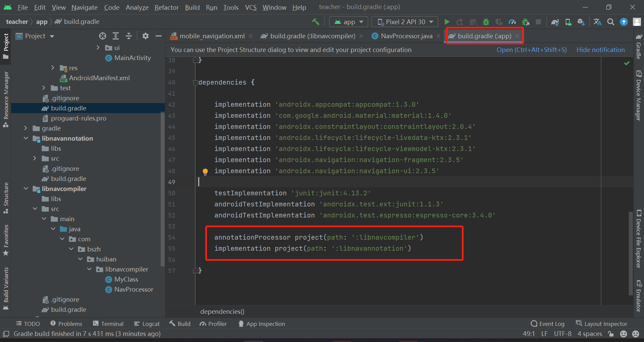This screenshot has width=644, height=342.
Task: Toggle the Gradle tool window on right
Action: 639,46
